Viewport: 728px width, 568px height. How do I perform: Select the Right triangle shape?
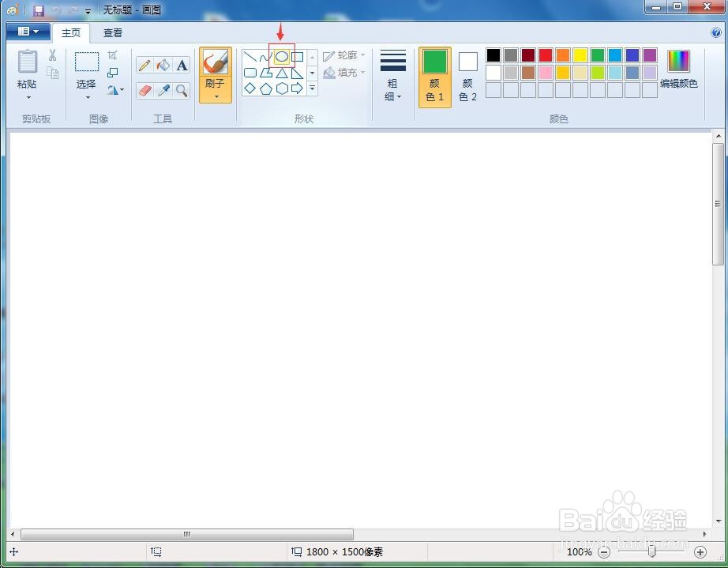(x=297, y=73)
